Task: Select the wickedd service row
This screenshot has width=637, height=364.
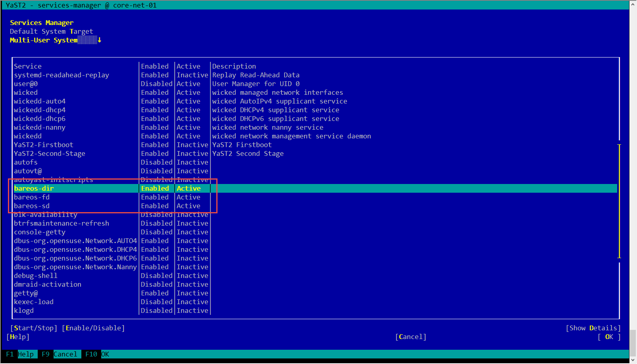Action: [x=316, y=136]
